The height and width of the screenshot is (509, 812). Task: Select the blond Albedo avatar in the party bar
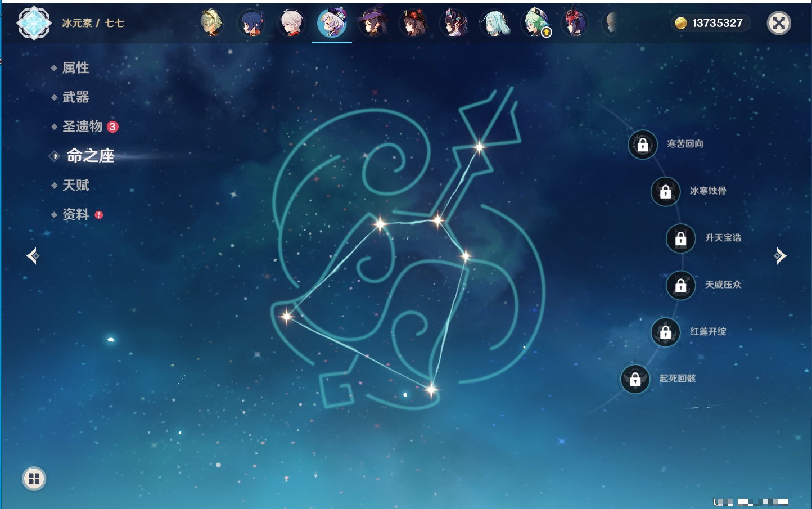coord(211,23)
